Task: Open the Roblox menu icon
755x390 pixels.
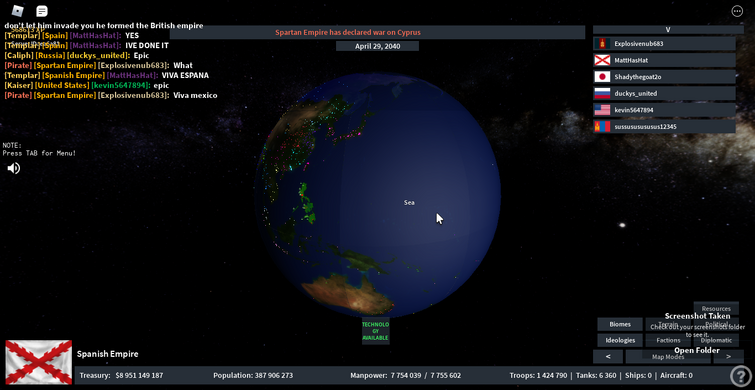Action: pyautogui.click(x=18, y=10)
